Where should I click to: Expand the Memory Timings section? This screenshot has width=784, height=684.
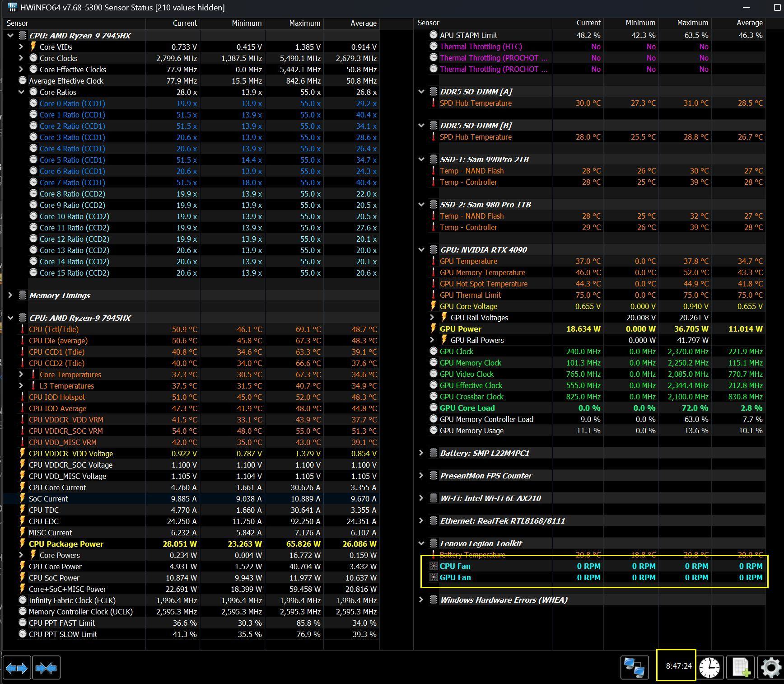10,295
